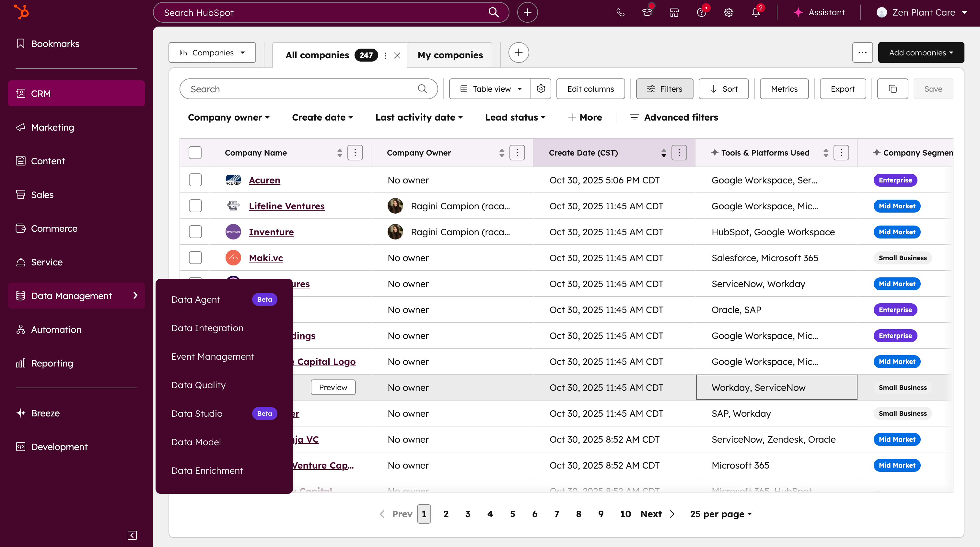Open HubSpot Academy graduation cap icon
The width and height of the screenshot is (980, 547).
(647, 13)
